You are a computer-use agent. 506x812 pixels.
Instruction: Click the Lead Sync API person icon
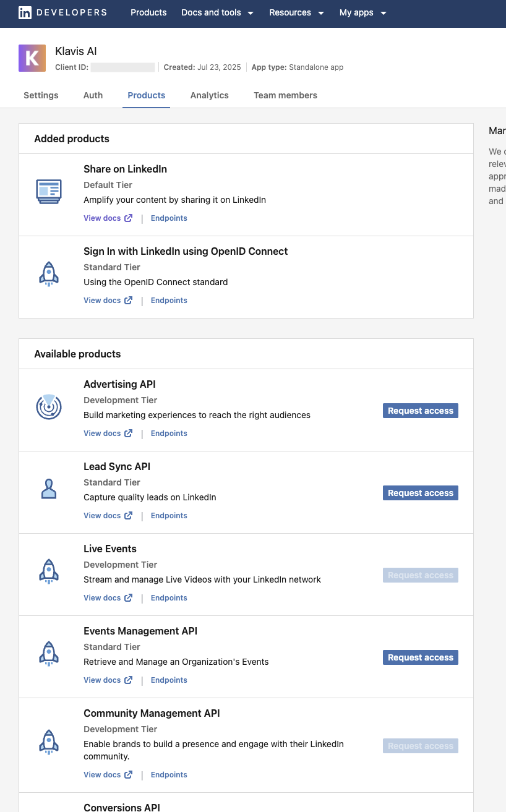[49, 489]
